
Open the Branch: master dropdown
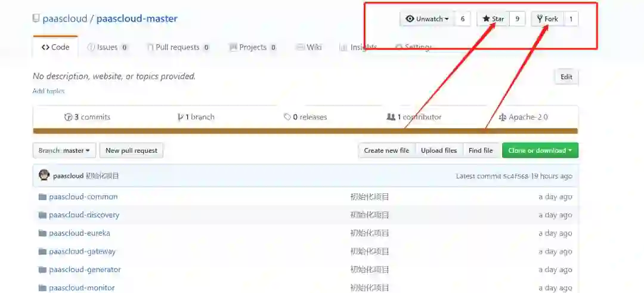64,150
